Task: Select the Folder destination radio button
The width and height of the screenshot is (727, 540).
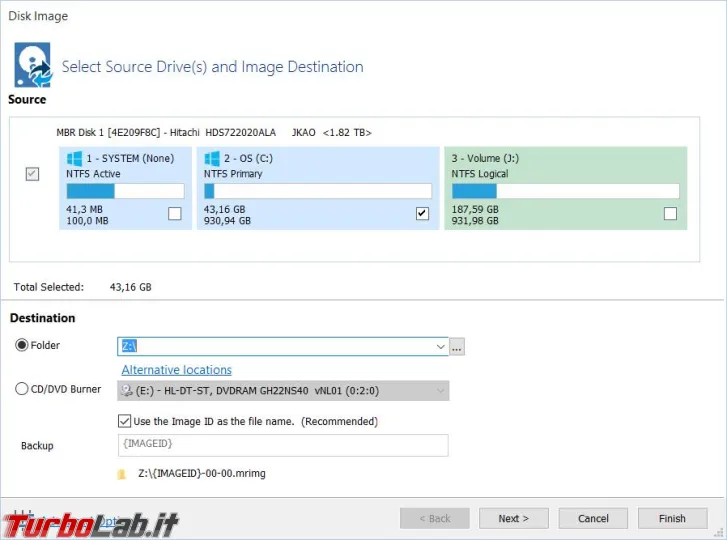Action: 22,346
